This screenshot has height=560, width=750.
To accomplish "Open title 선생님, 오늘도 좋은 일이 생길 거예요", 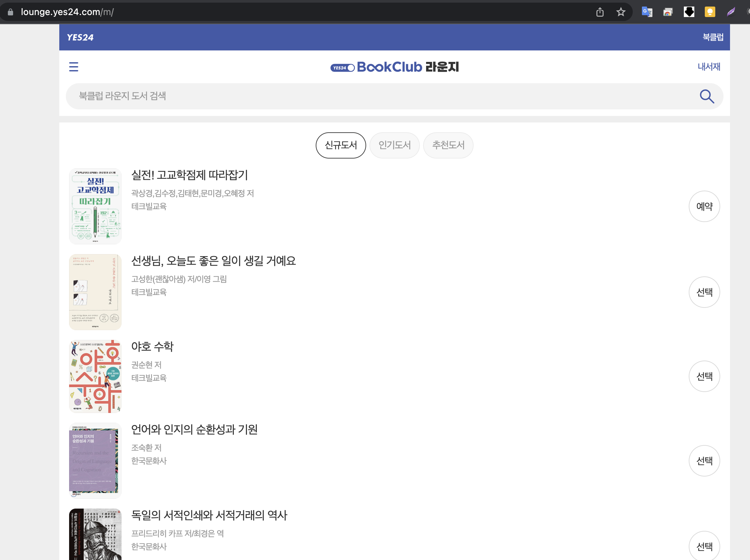I will pyautogui.click(x=213, y=261).
